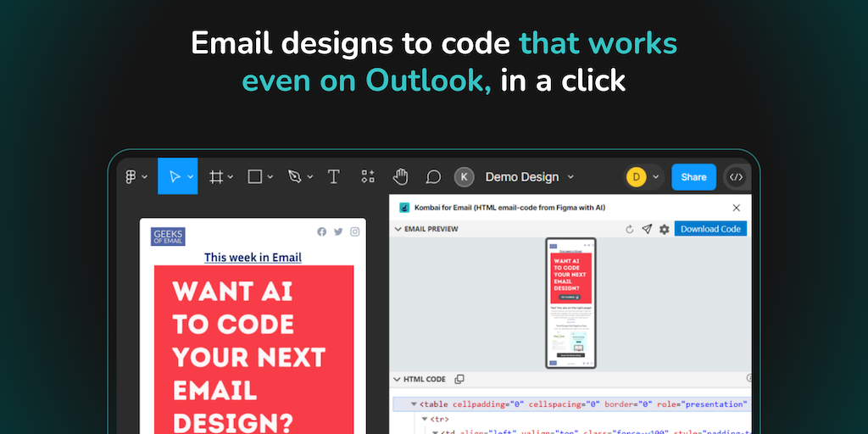Open the Figma main menu
868x434 pixels.
136,176
